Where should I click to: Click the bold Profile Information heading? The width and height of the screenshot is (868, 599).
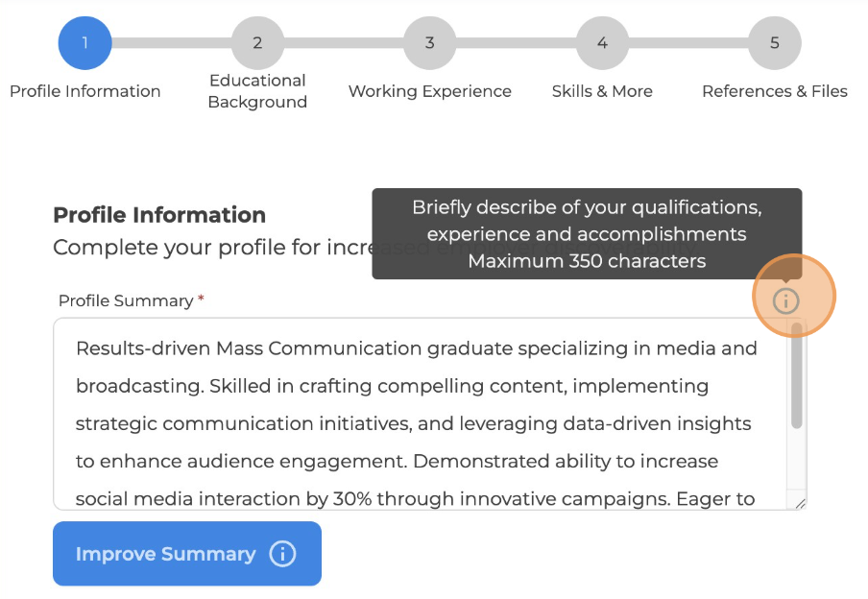(x=159, y=215)
